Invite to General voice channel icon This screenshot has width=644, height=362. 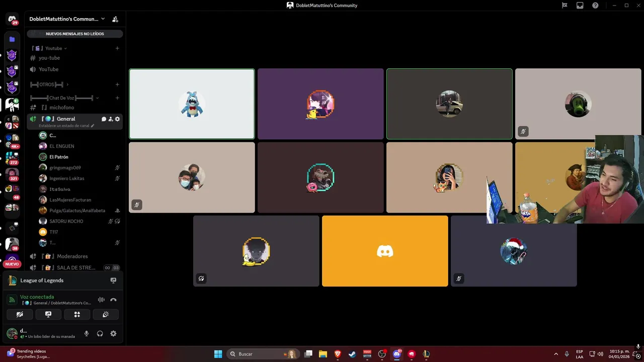point(111,119)
